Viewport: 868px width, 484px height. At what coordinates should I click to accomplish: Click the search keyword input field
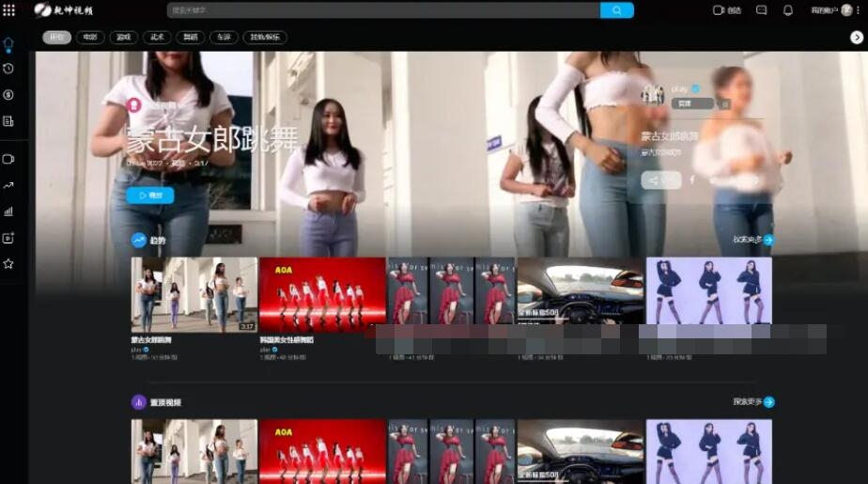[383, 10]
